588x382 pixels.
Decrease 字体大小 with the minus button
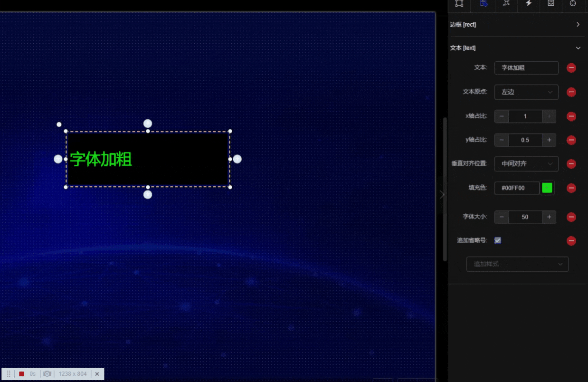point(502,217)
